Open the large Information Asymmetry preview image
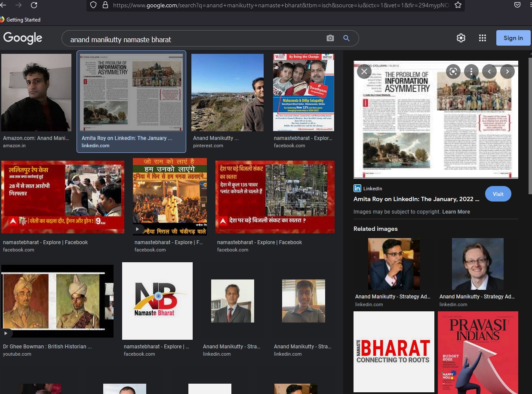Screen dimensions: 532x394 [x=436, y=119]
